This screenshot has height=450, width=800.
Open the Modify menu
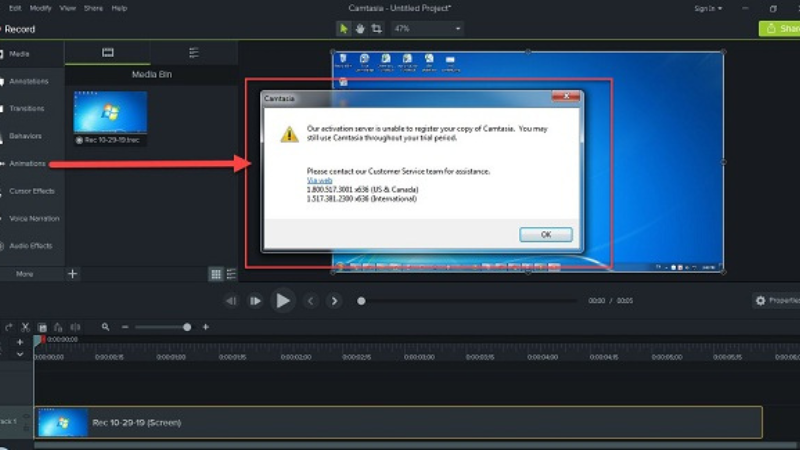[41, 8]
